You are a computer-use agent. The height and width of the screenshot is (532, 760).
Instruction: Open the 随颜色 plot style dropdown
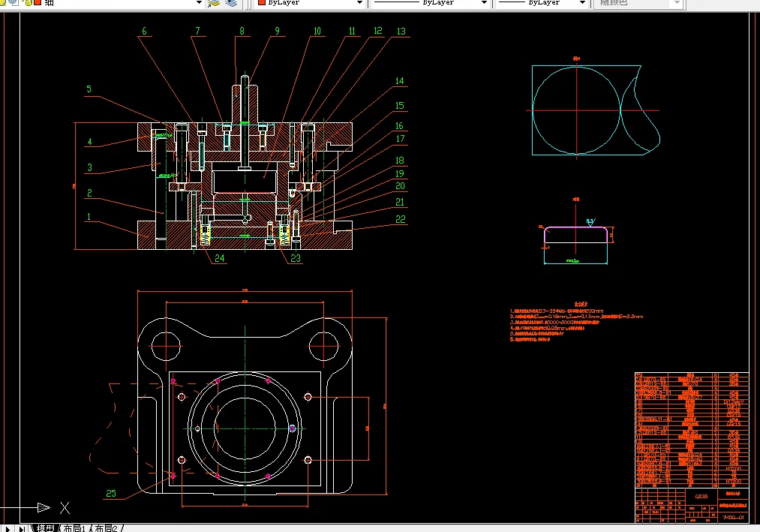tap(677, 3)
